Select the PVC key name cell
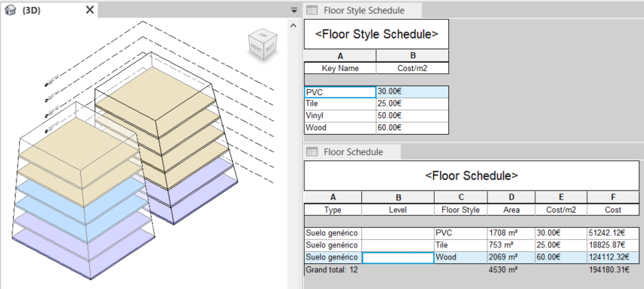 (340, 92)
